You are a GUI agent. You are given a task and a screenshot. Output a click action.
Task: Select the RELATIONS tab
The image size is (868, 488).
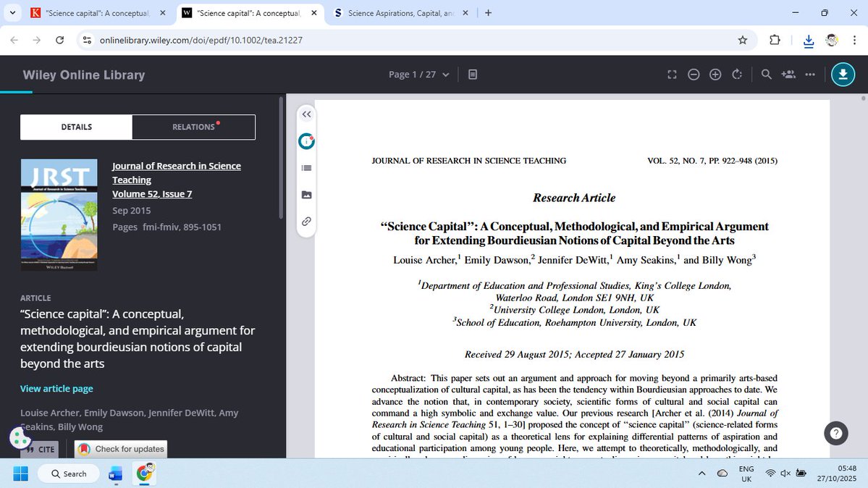pyautogui.click(x=194, y=127)
